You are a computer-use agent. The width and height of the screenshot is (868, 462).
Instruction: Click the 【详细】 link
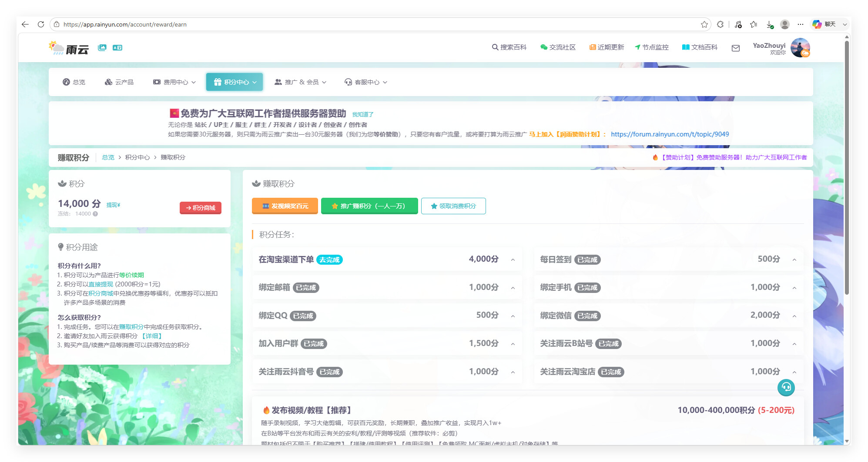click(x=151, y=336)
